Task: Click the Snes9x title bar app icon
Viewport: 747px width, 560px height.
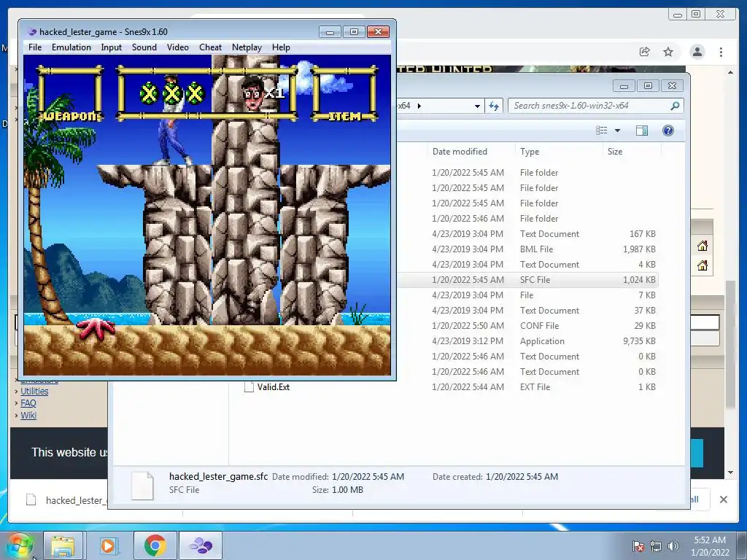Action: pos(32,32)
